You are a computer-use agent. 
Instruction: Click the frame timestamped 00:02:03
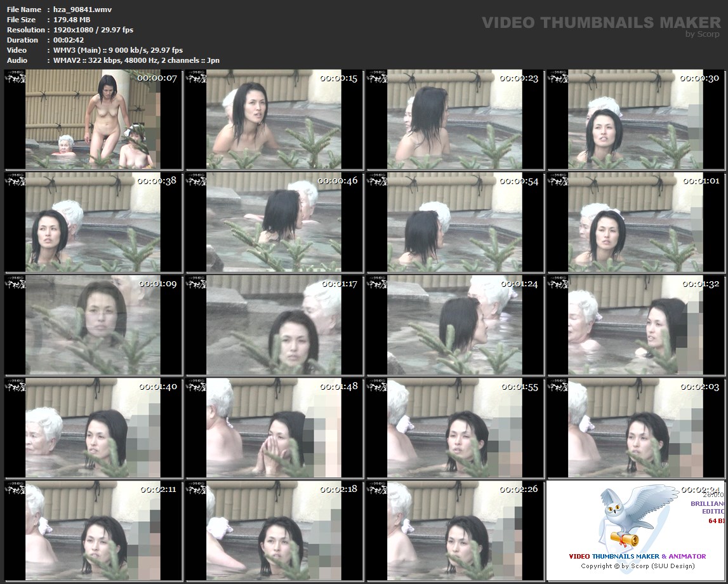[636, 428]
